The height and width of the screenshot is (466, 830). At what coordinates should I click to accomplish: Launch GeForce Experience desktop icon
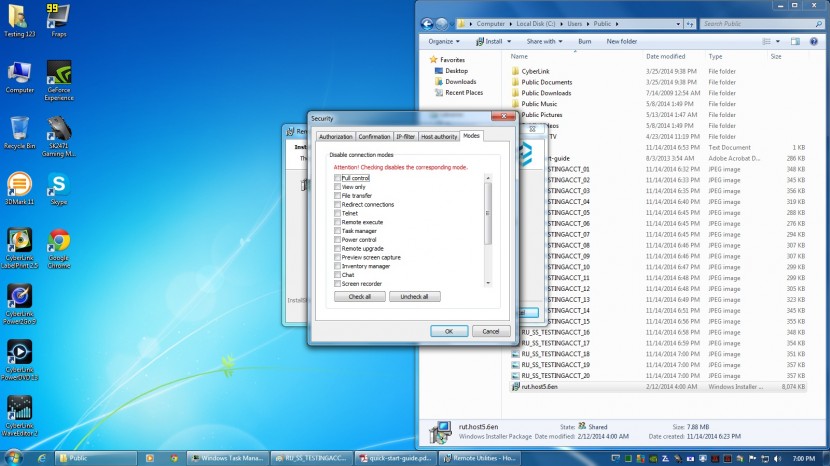click(x=59, y=80)
